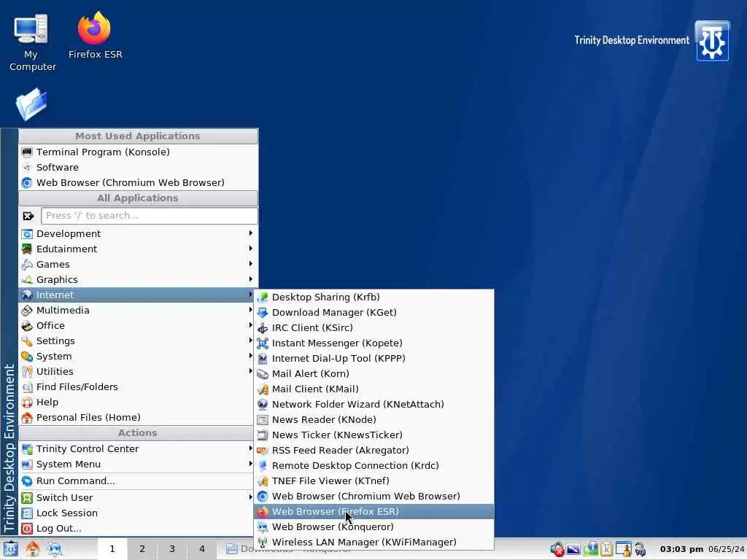This screenshot has height=560, width=747.
Task: Choose Lock Session
Action: [x=136, y=513]
